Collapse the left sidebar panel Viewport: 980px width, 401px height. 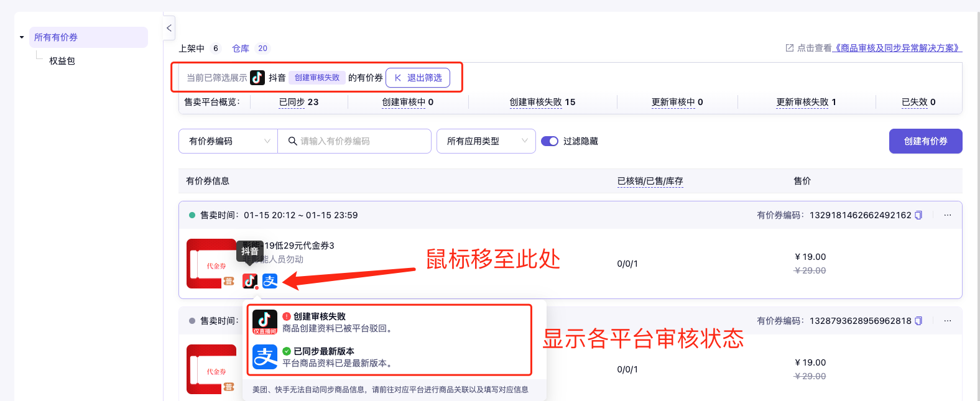pos(169,28)
